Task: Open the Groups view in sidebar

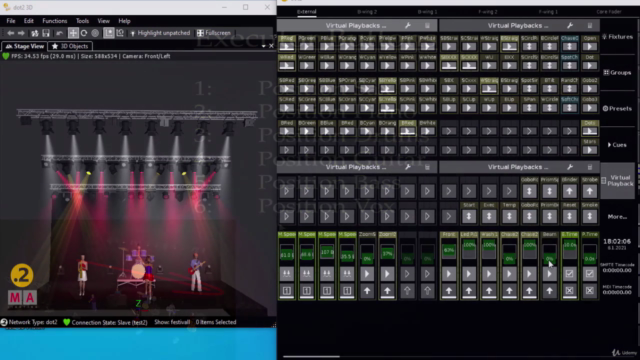Action: tap(618, 73)
